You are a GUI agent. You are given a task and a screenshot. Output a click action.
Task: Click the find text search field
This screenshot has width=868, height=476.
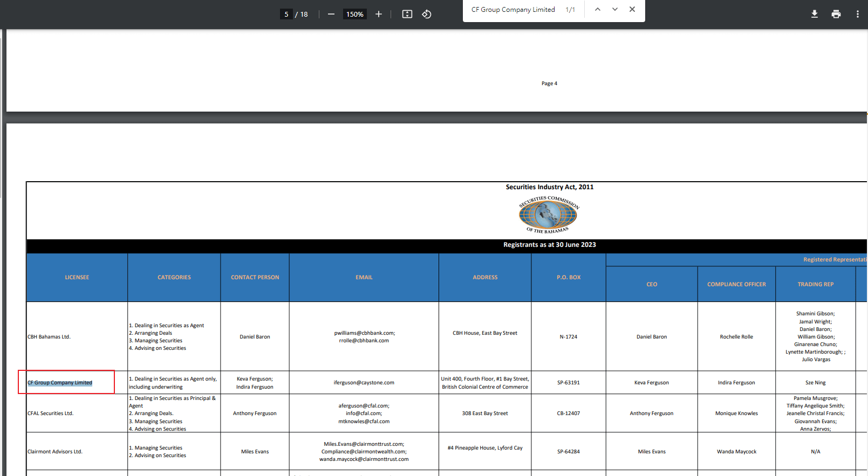[x=512, y=10]
